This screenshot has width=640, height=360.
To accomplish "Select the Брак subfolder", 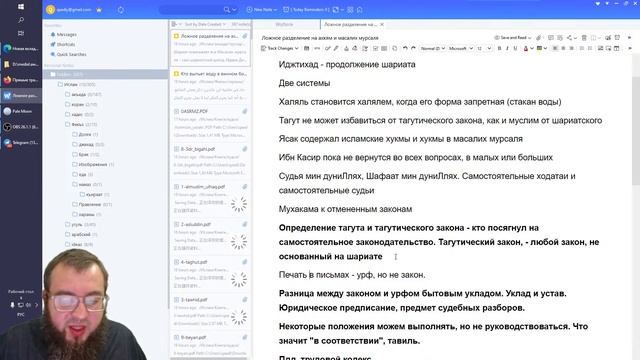I will (x=83, y=154).
